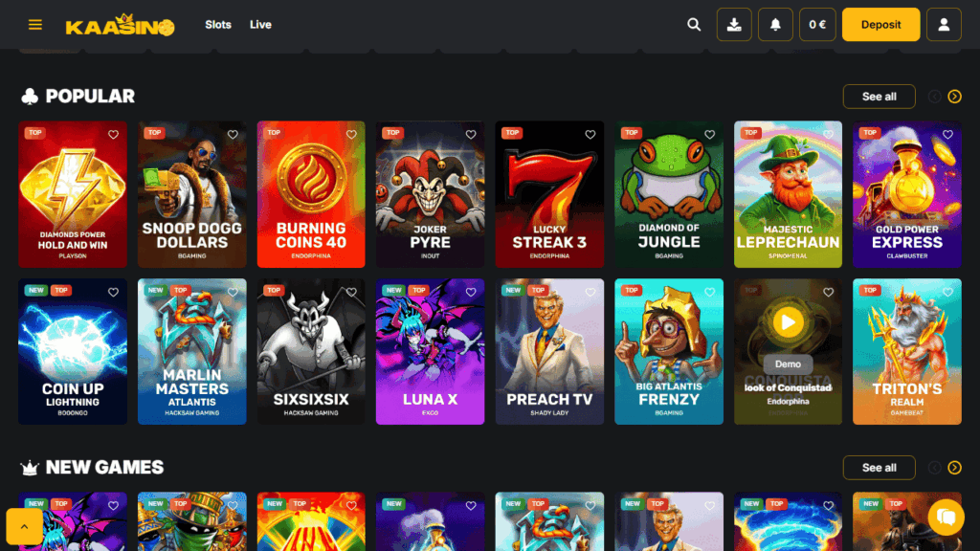
Task: Open the Live menu
Action: pyautogui.click(x=260, y=24)
